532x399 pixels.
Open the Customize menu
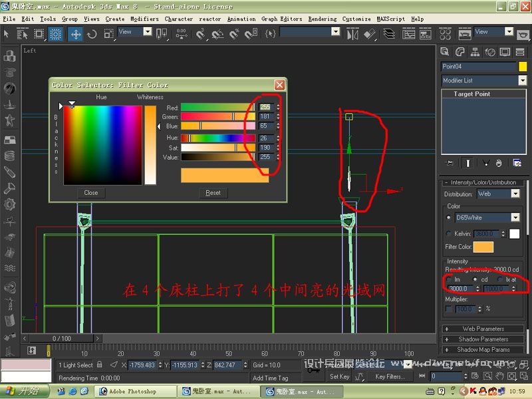click(x=356, y=19)
